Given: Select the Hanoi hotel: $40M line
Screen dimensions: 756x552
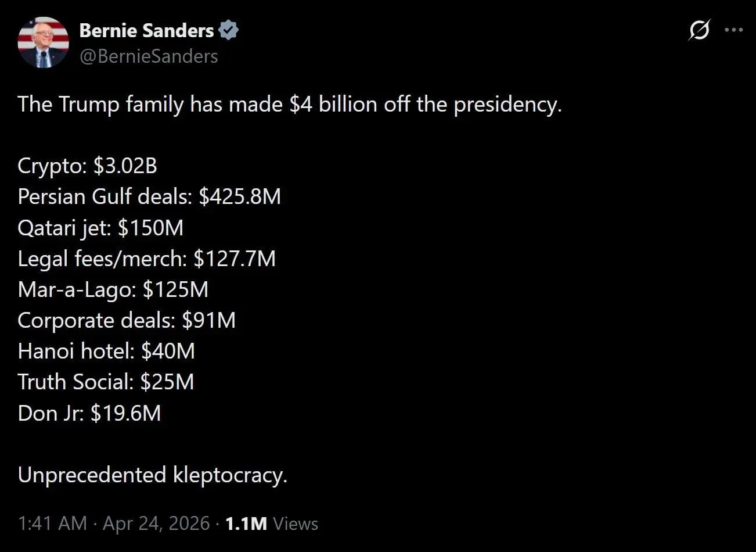Looking at the screenshot, I should pos(106,351).
